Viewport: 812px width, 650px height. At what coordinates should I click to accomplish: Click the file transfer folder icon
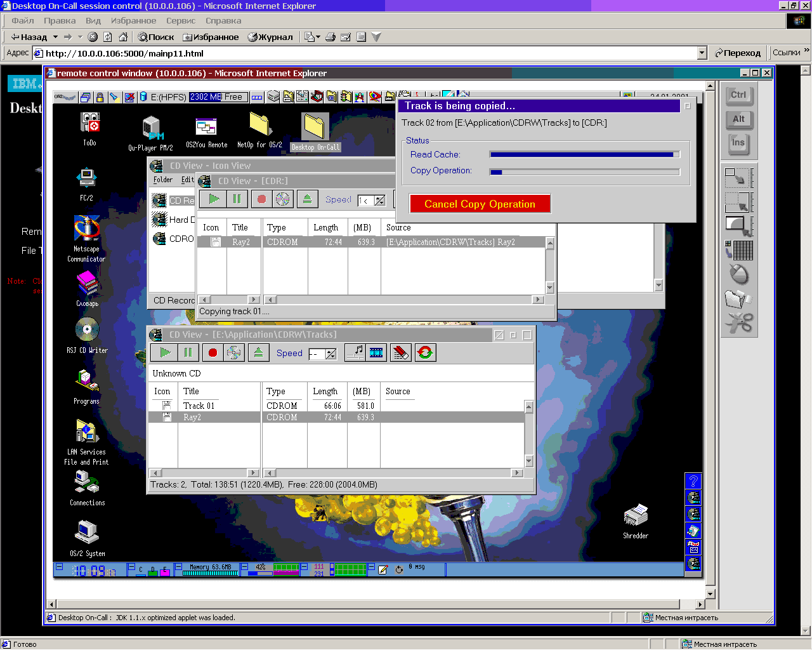[738, 298]
